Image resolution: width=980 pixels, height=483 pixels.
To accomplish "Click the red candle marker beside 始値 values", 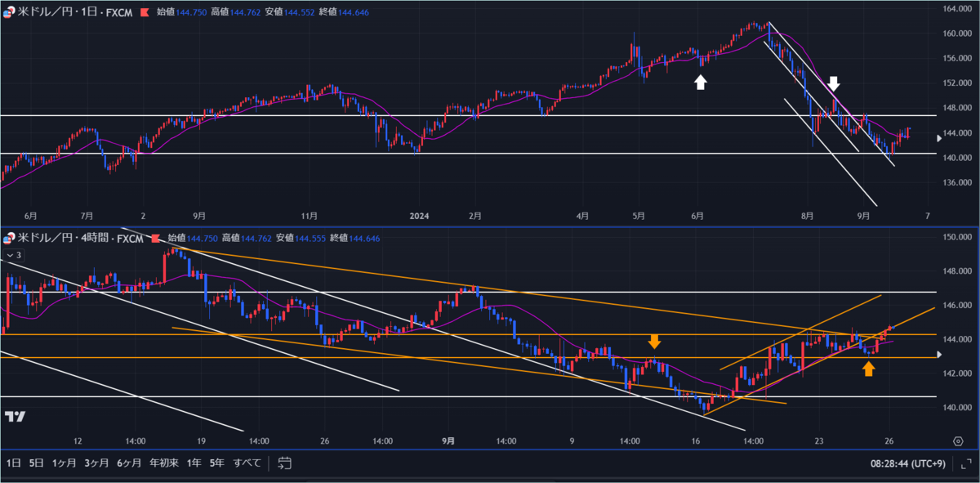I will coord(145,12).
